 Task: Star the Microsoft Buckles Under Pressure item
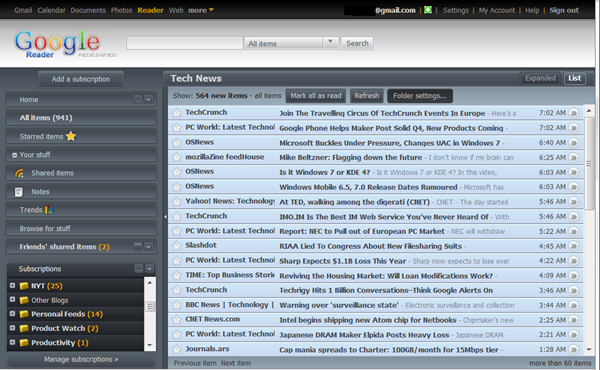pyautogui.click(x=176, y=143)
